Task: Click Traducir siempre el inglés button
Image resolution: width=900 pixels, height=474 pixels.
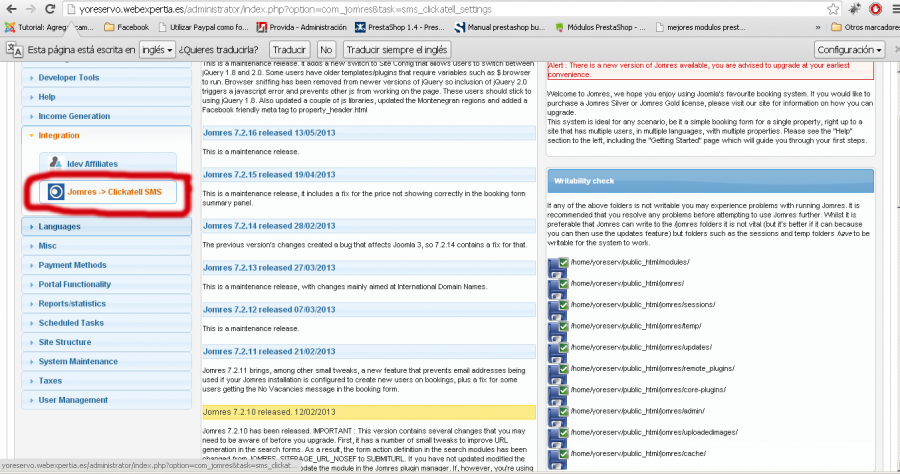Action: pyautogui.click(x=397, y=50)
